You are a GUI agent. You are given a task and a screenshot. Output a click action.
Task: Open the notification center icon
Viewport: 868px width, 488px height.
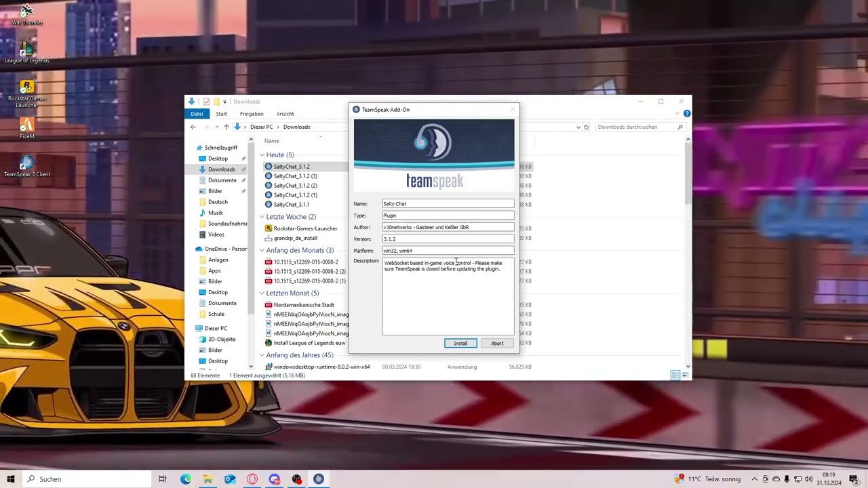854,479
